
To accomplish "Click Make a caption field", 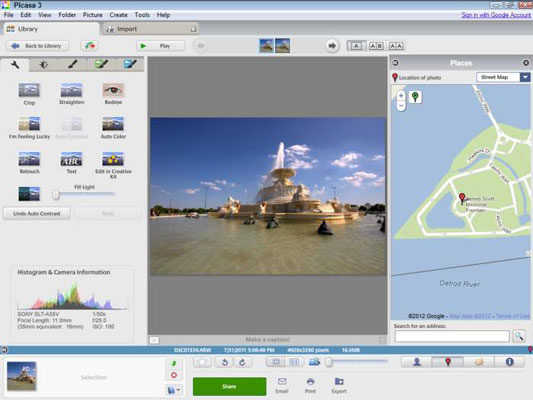I will 268,340.
